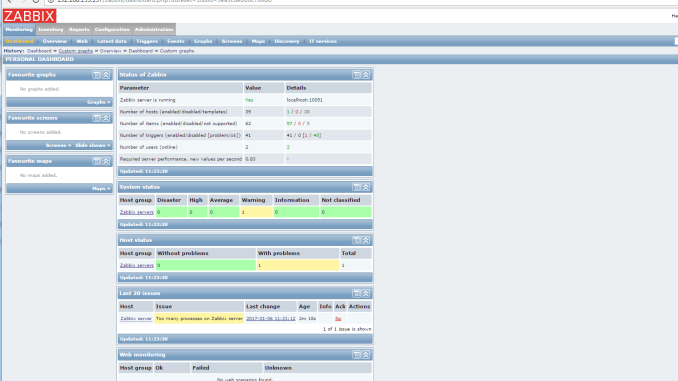678x381 pixels.
Task: Open the Favourite screens widget menu icon
Action: pos(96,118)
